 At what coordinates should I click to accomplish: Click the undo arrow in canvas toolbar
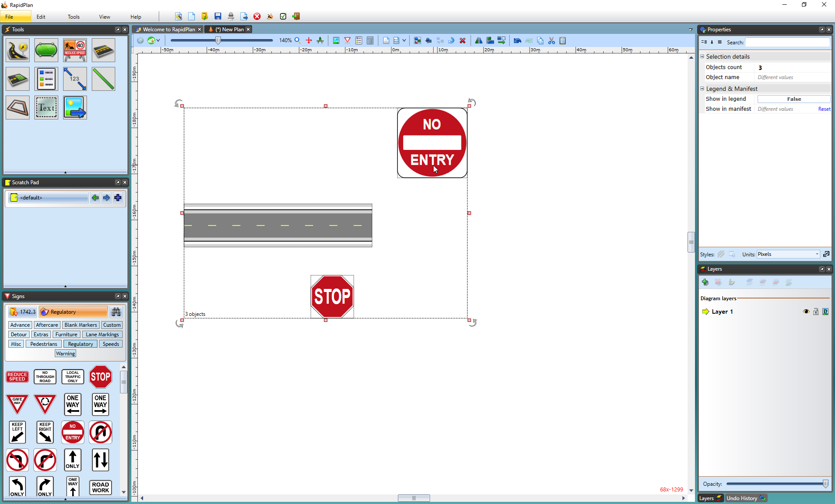518,40
